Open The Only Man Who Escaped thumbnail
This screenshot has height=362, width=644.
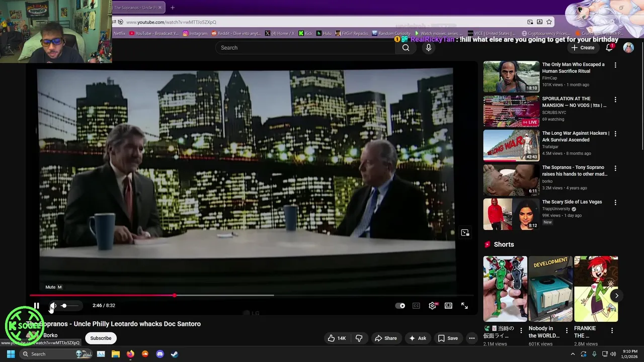coord(511,76)
